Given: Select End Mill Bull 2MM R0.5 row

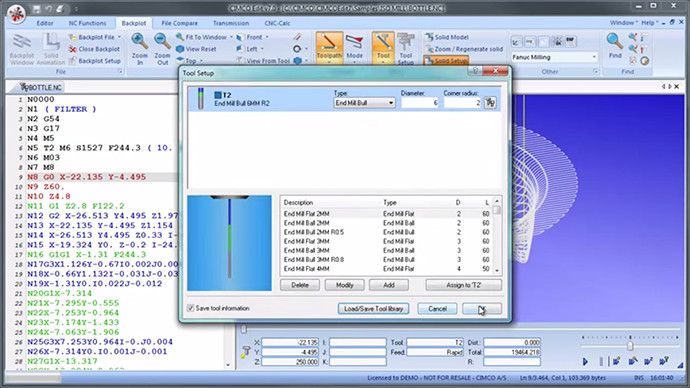Looking at the screenshot, I should 386,232.
